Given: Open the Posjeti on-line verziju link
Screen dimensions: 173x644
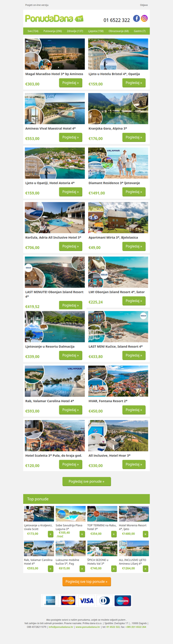Looking at the screenshot, I should click(x=37, y=5).
